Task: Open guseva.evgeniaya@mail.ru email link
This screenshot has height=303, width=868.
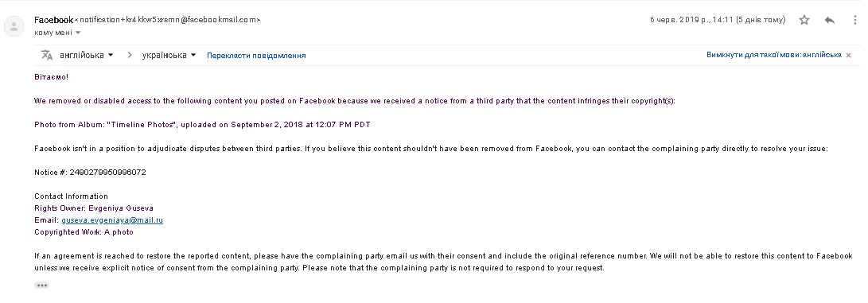Action: (x=112, y=220)
